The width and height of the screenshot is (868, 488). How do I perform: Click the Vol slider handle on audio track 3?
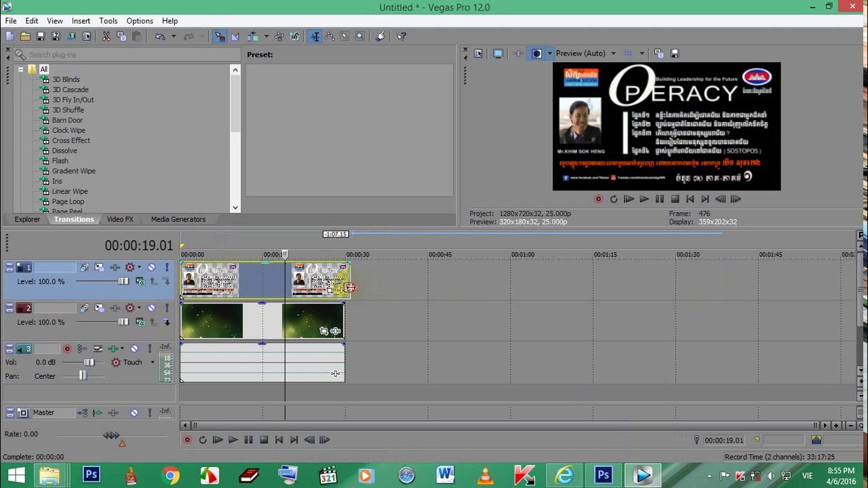click(x=89, y=363)
